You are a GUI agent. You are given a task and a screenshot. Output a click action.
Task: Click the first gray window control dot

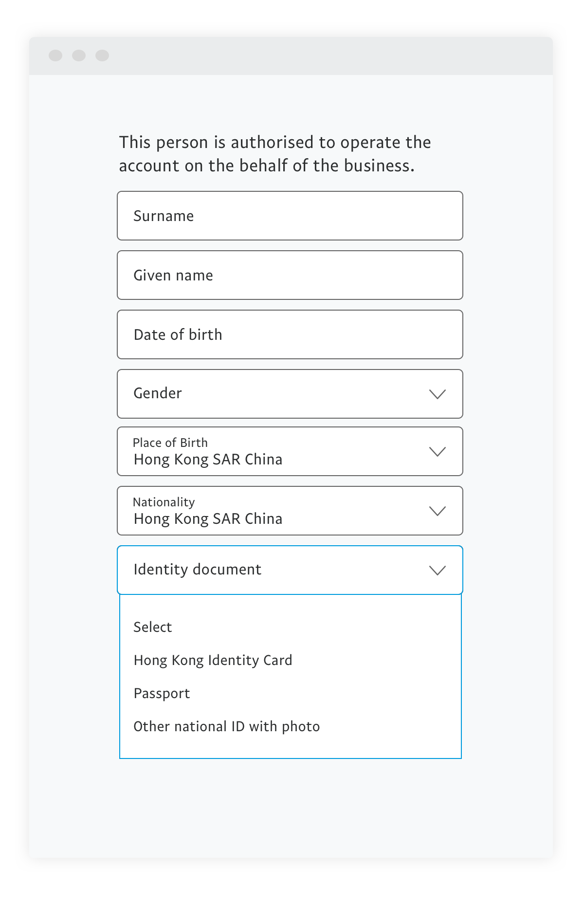[55, 55]
